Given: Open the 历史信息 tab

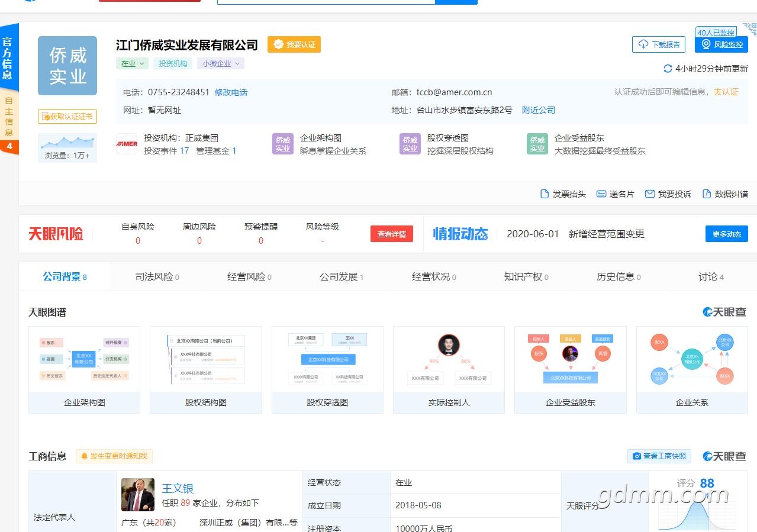Looking at the screenshot, I should pyautogui.click(x=619, y=276).
